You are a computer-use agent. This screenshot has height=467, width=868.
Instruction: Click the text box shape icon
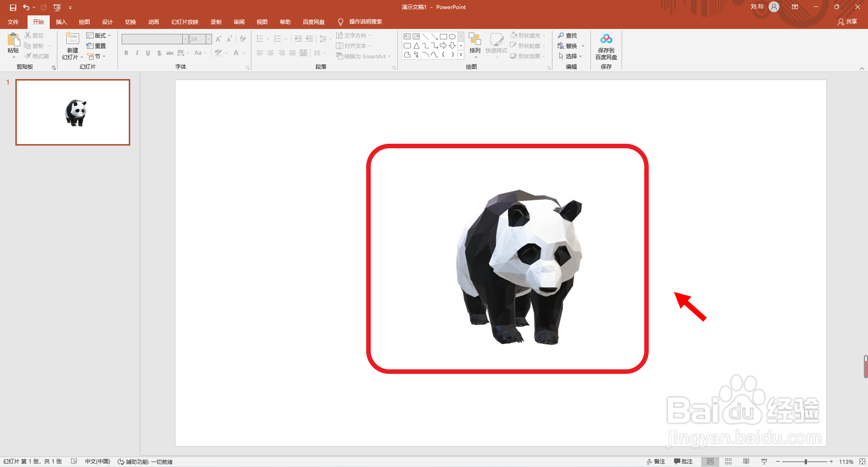click(407, 37)
